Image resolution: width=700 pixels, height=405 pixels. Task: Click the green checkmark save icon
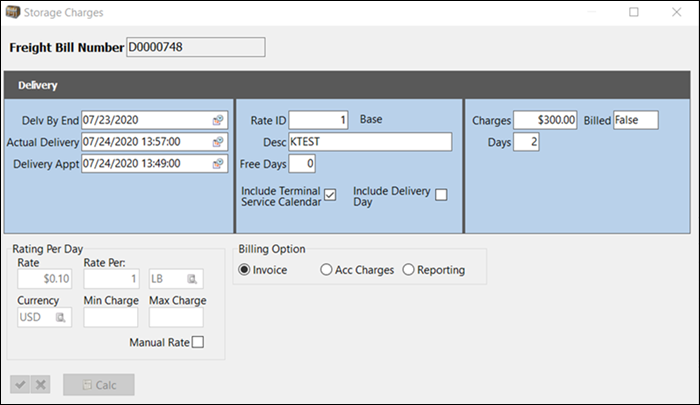point(20,385)
